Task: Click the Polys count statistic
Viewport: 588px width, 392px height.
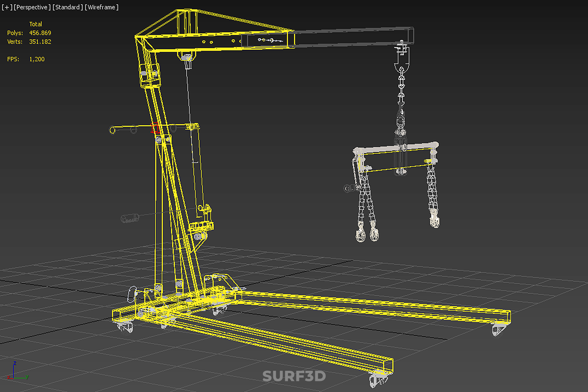Action: [x=40, y=33]
